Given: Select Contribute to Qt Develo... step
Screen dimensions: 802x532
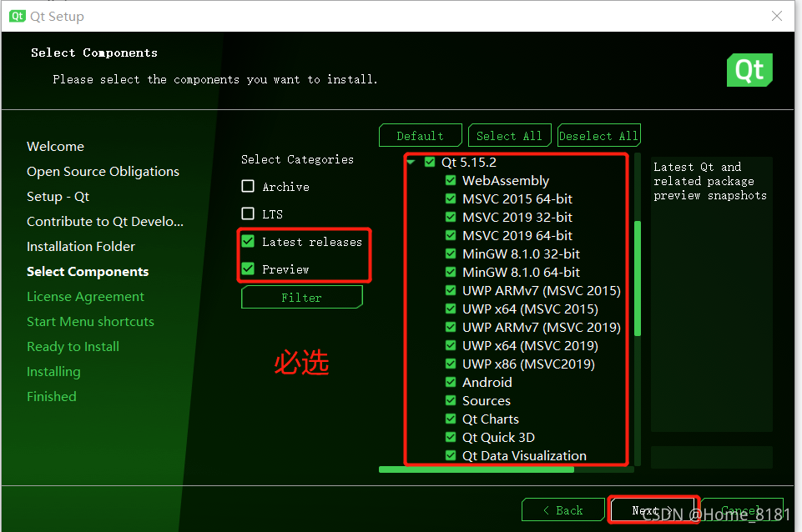Looking at the screenshot, I should [105, 222].
